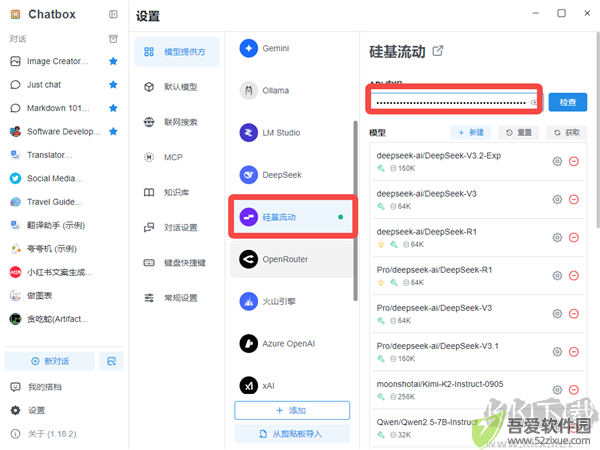The width and height of the screenshot is (600, 450).
Task: Unstar the Software Develop conversation
Action: 113,132
